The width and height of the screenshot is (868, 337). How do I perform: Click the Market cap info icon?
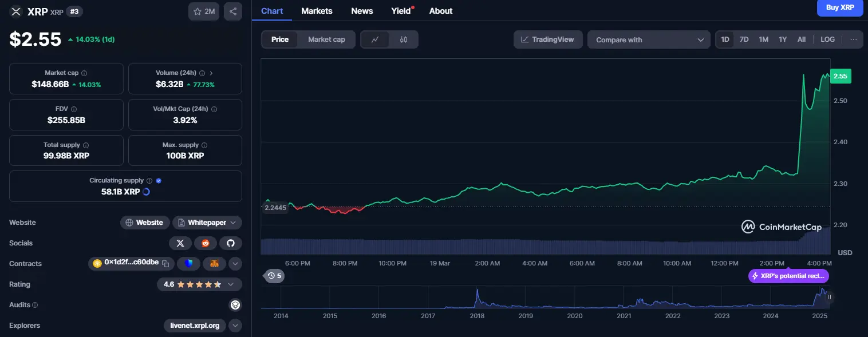point(84,73)
